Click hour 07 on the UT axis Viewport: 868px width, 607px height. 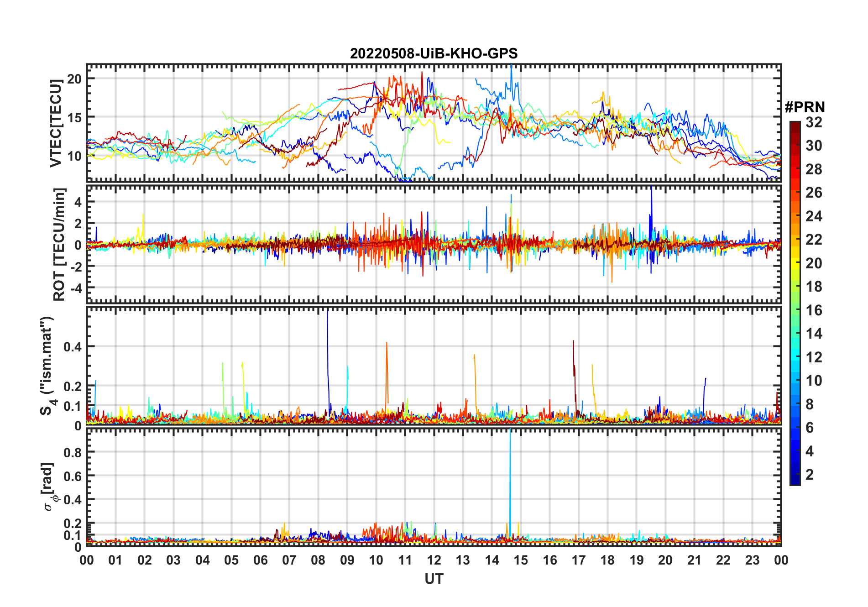pyautogui.click(x=289, y=560)
